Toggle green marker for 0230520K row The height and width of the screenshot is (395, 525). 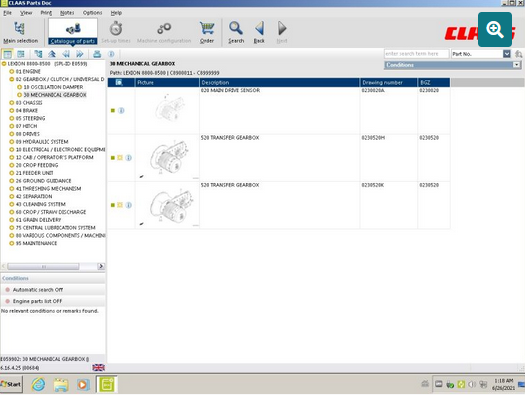pyautogui.click(x=113, y=205)
